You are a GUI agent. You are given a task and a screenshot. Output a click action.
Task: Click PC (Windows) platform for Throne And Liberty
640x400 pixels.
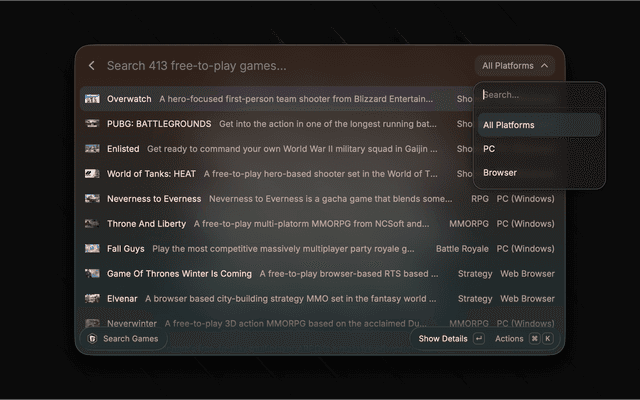tap(525, 223)
